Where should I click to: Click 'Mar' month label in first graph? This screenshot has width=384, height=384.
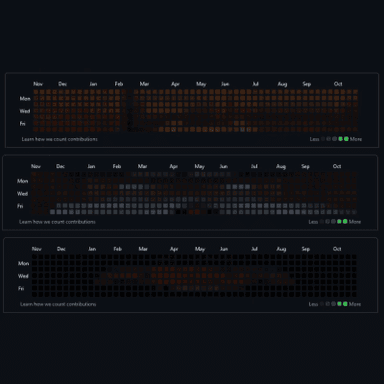point(144,84)
